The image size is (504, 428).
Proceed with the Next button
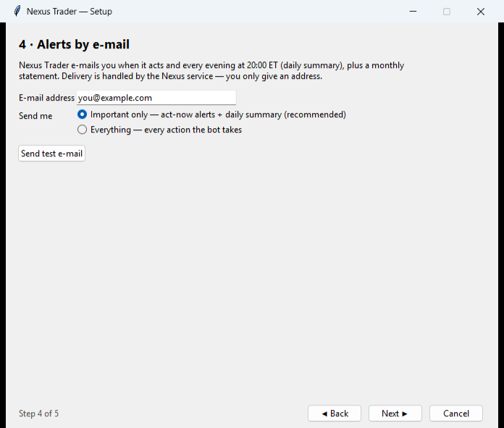[395, 414]
